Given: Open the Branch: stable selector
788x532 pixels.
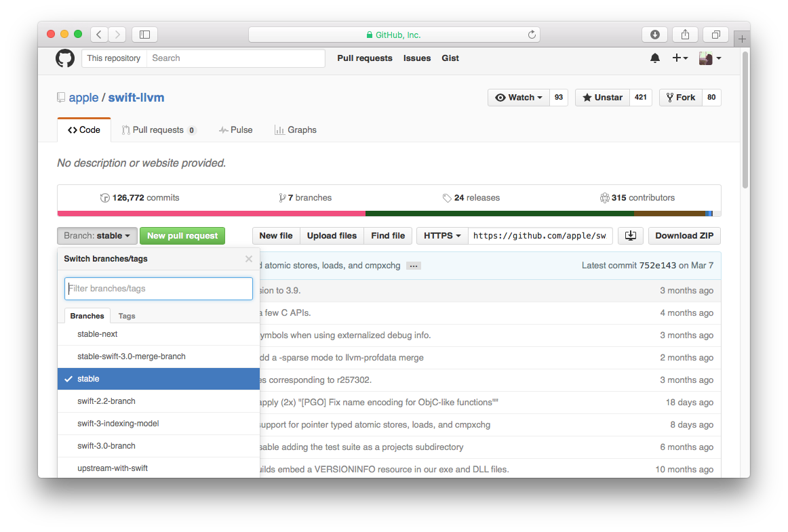Looking at the screenshot, I should tap(97, 236).
